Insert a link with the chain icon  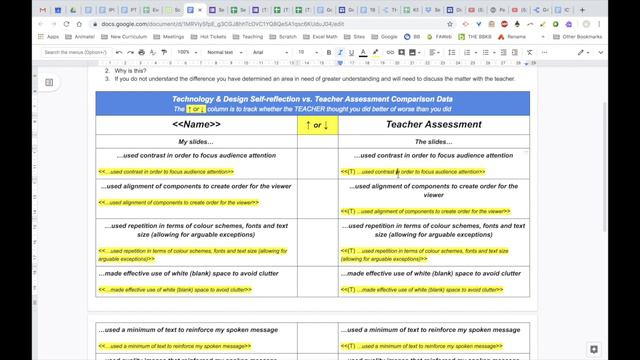(x=390, y=52)
